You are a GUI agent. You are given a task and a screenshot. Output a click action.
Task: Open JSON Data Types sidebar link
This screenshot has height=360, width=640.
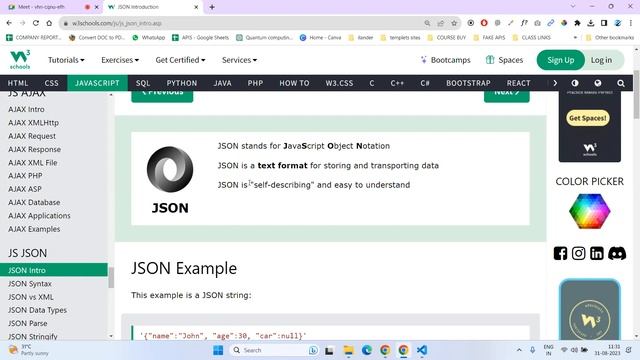click(37, 310)
